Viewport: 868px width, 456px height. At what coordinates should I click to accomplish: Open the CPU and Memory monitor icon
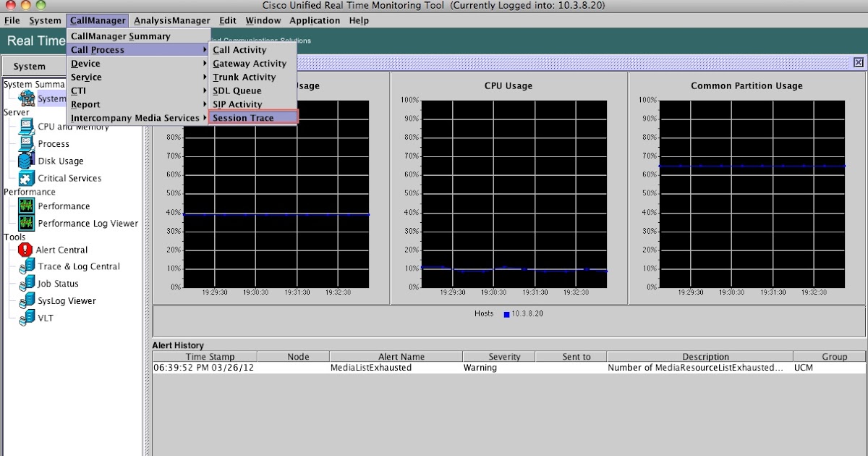click(x=26, y=127)
